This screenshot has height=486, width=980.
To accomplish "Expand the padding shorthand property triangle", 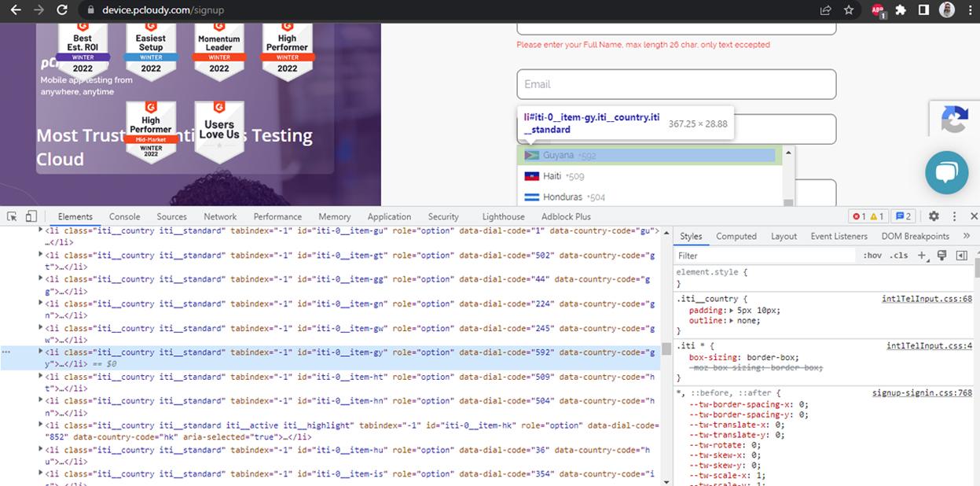I will point(732,311).
